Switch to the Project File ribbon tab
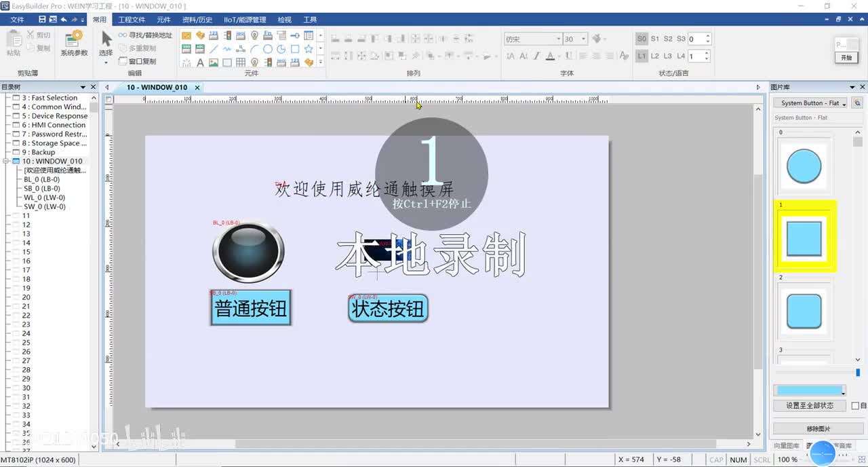The width and height of the screenshot is (868, 467). coord(132,20)
